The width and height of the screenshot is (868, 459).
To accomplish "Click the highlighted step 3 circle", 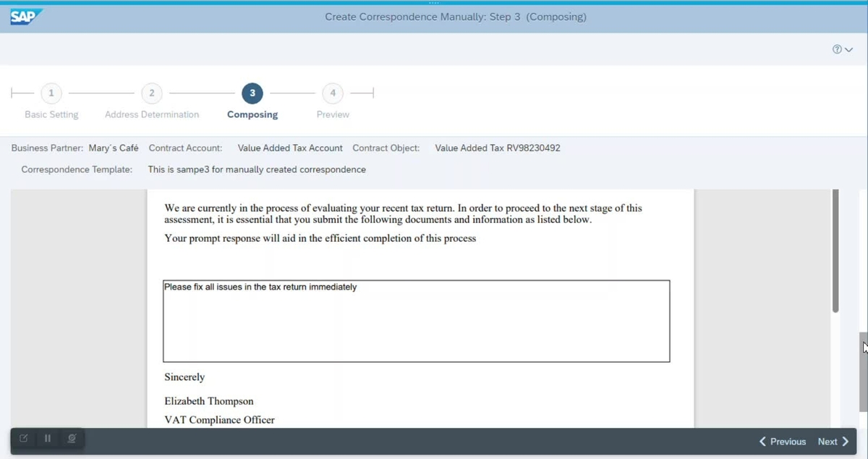I will point(252,93).
